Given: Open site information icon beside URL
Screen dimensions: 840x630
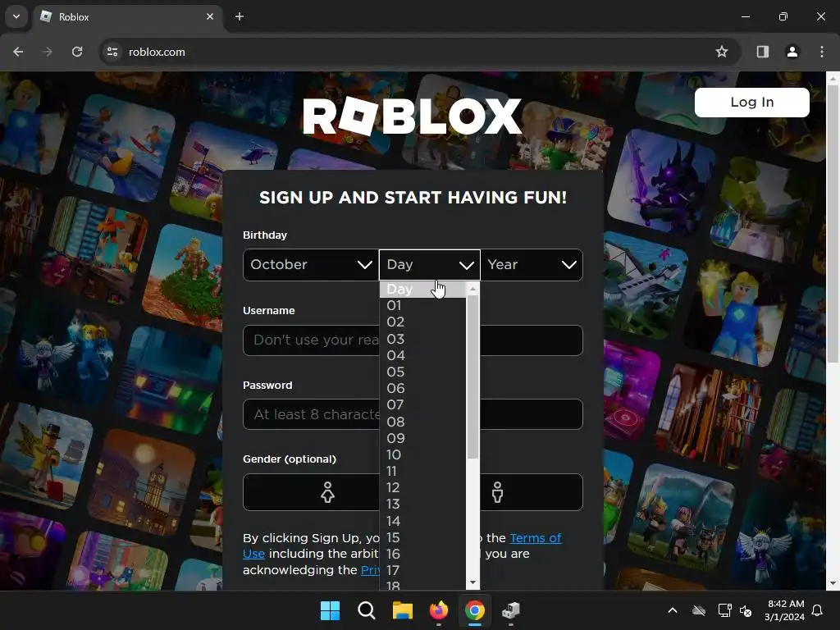Looking at the screenshot, I should coord(112,52).
